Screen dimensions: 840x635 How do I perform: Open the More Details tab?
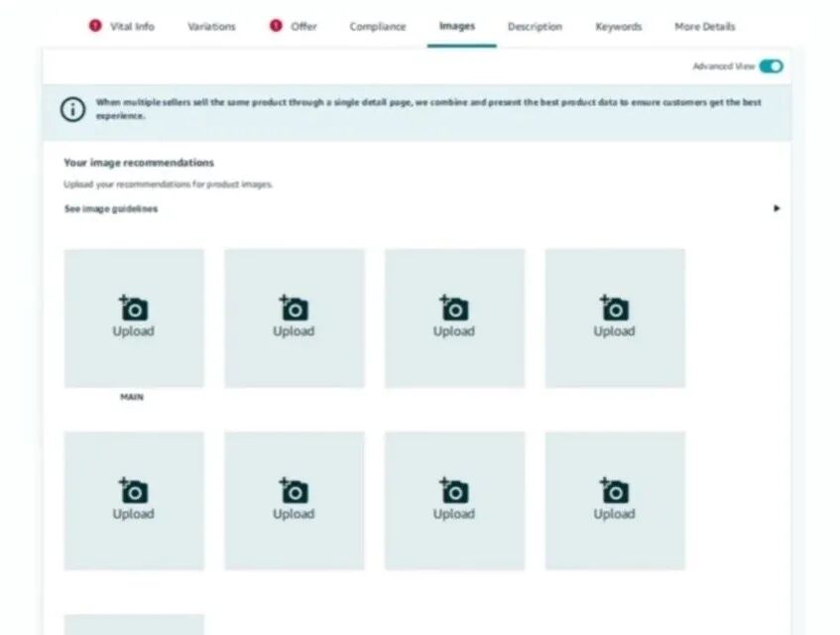pyautogui.click(x=704, y=26)
